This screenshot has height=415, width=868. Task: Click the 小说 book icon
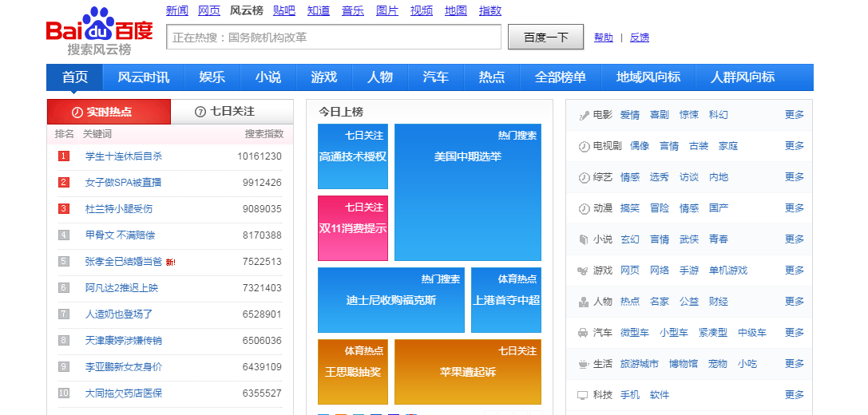click(x=584, y=239)
